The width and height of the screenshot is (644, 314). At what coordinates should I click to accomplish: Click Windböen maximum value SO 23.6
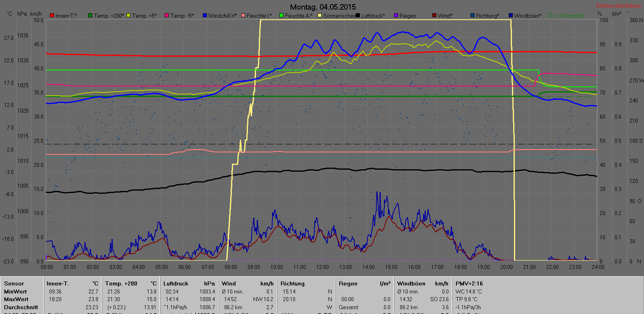pyautogui.click(x=440, y=299)
